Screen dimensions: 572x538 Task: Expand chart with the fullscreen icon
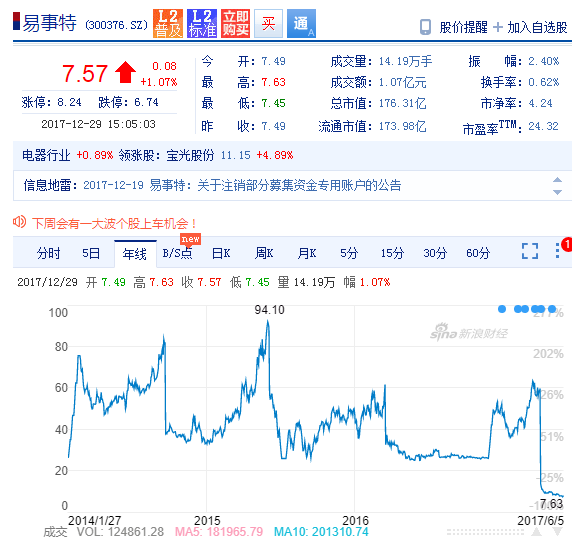pos(530,251)
